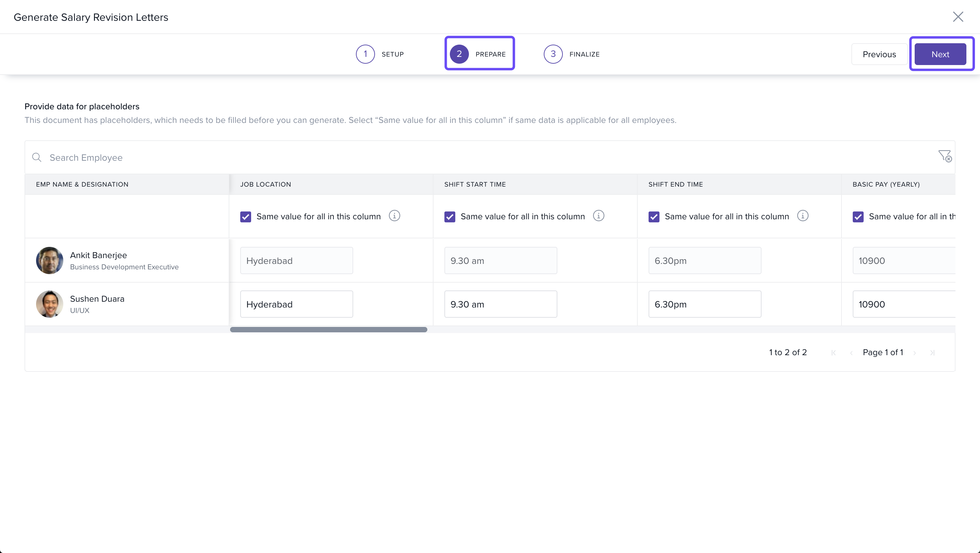Screen dimensions: 980x553
Task: Click info icon in Shift Start Time column
Action: [598, 216]
